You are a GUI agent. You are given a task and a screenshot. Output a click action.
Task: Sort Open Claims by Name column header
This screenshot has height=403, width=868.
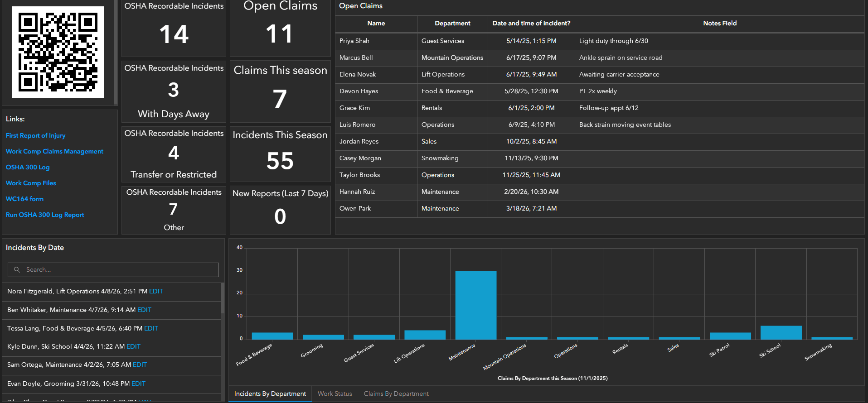coord(376,24)
